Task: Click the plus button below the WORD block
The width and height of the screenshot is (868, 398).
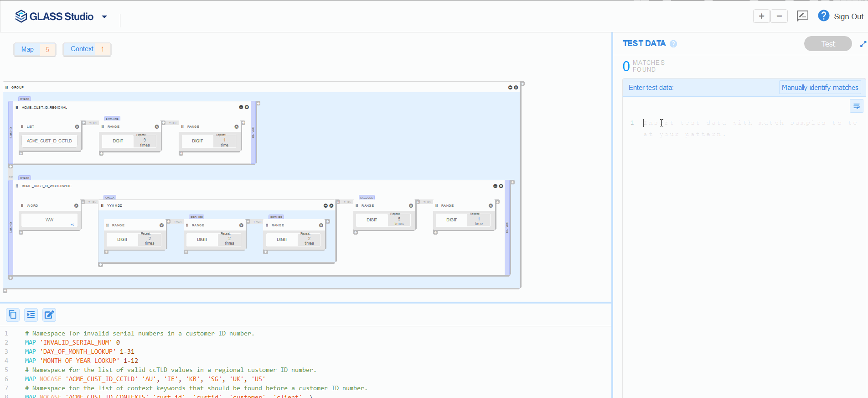Action: pyautogui.click(x=21, y=232)
